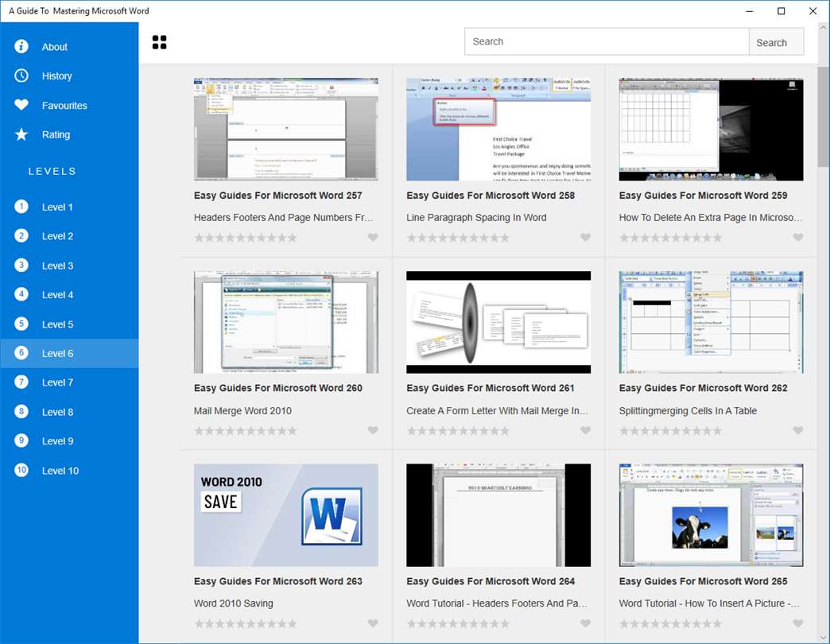Set star rating for guide 257
The height and width of the screenshot is (644, 830).
[x=246, y=238]
